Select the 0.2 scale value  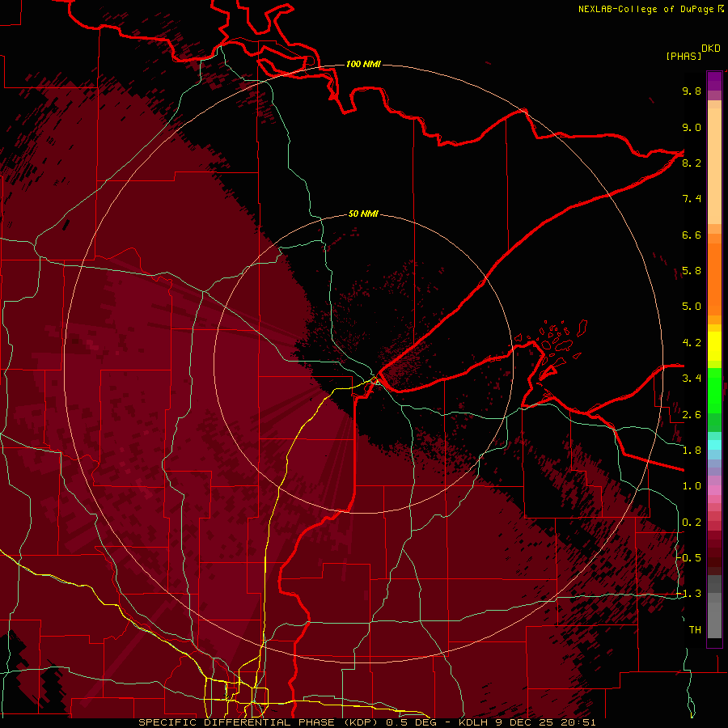692,523
